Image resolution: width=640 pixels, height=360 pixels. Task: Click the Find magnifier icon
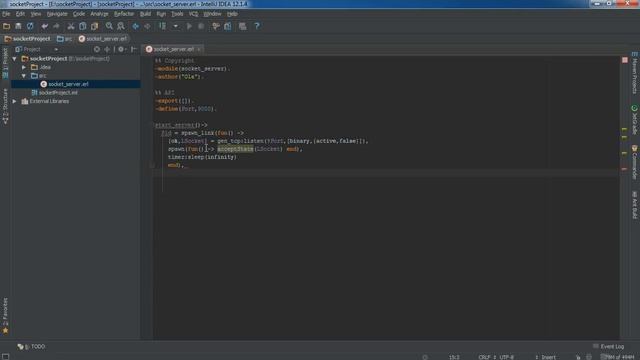pyautogui.click(x=109, y=26)
